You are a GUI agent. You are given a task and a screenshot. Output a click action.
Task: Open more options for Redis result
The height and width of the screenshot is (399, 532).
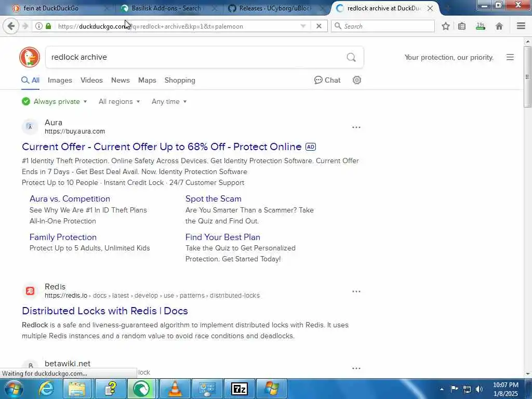pos(356,291)
